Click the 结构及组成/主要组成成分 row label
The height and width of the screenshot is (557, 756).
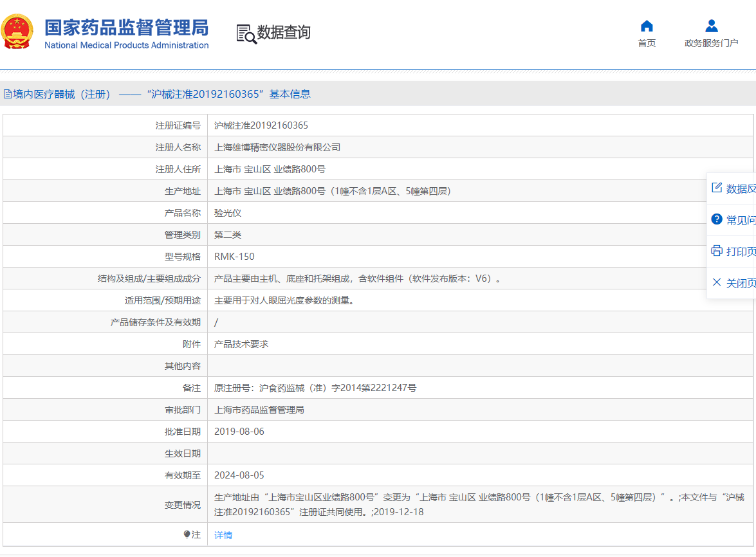[x=149, y=278]
